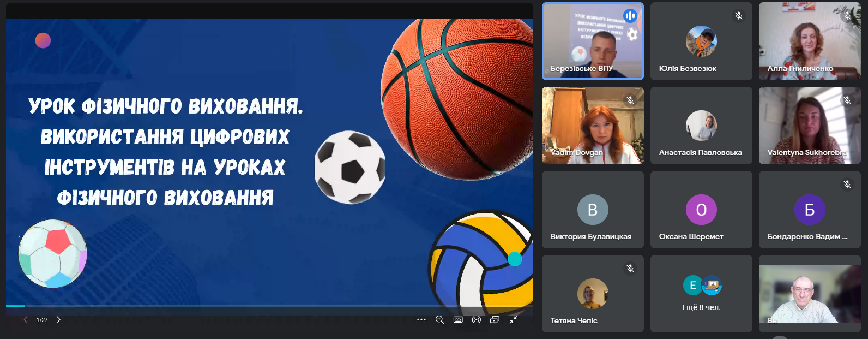Select Анастасія Павловська participant tile
Image resolution: width=868 pixels, height=339 pixels.
tap(701, 126)
